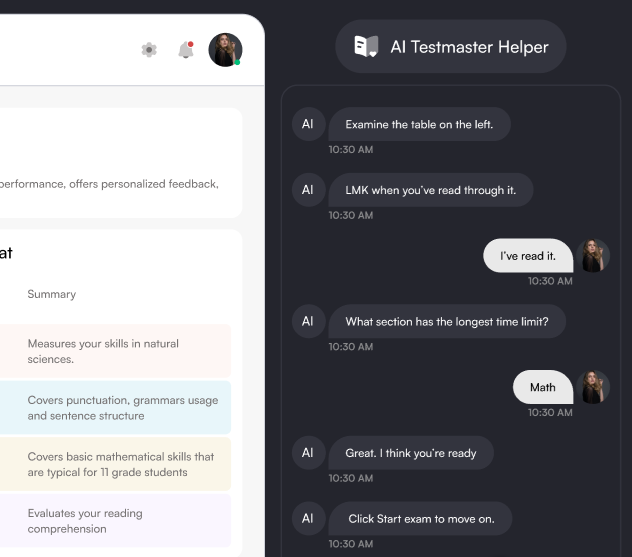Click user avatar next to "I've read it."
The image size is (632, 557).
593,256
